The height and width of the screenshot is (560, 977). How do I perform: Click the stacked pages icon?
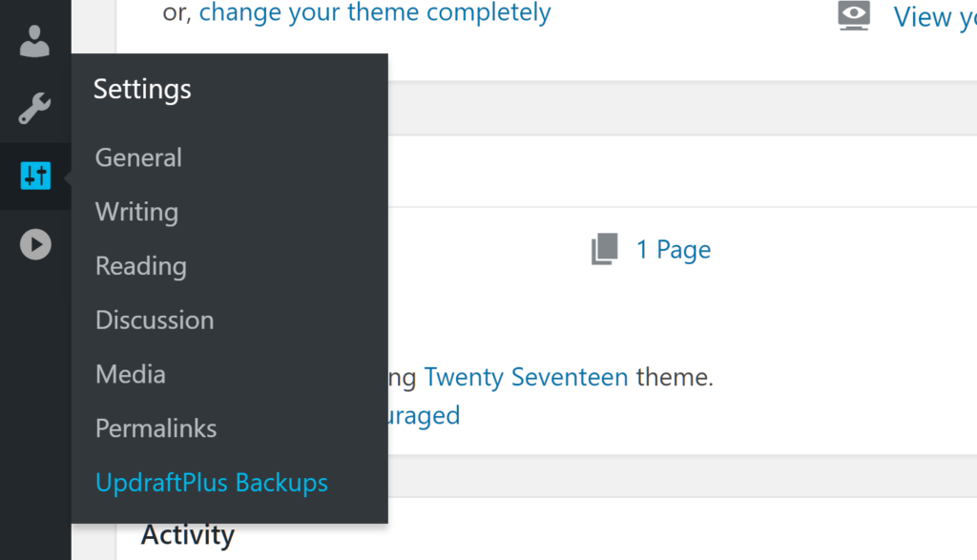point(605,250)
